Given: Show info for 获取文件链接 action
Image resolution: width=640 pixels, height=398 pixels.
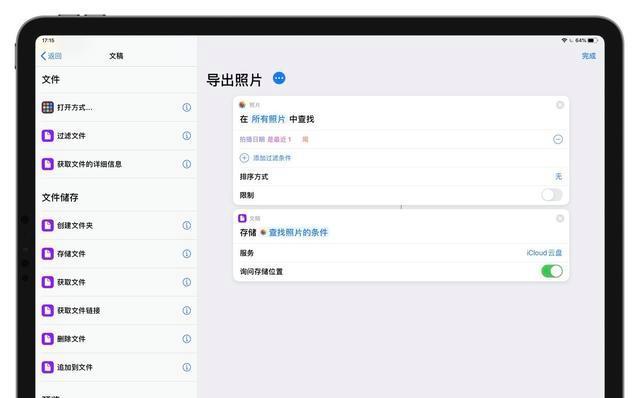Looking at the screenshot, I should coord(187,311).
